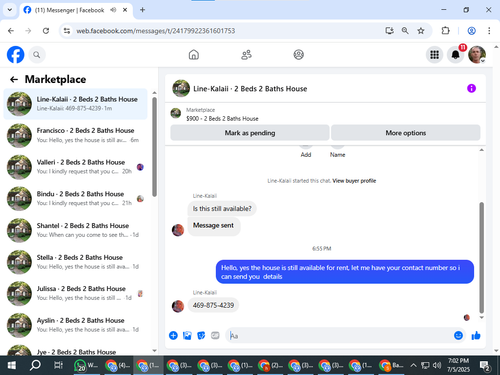Open the Facebook search magnifier
The image size is (500, 375).
(x=37, y=55)
